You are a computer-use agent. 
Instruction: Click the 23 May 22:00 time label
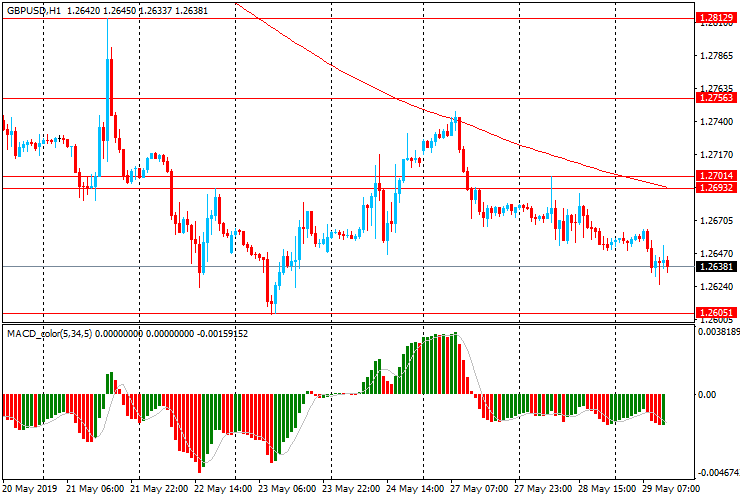point(351,488)
